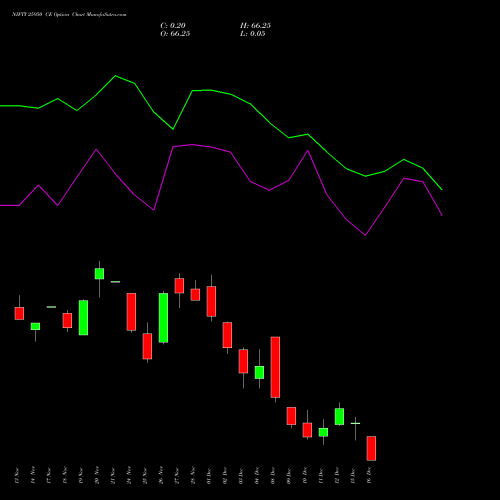The image size is (500, 500).
Task: Click the '02 Dec' date axis label
Action: [x=225, y=475]
